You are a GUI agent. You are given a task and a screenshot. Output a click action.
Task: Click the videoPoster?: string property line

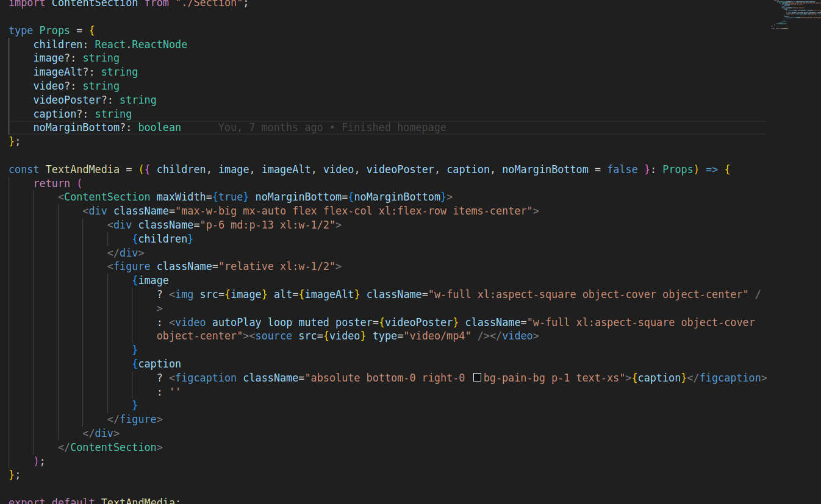[95, 100]
